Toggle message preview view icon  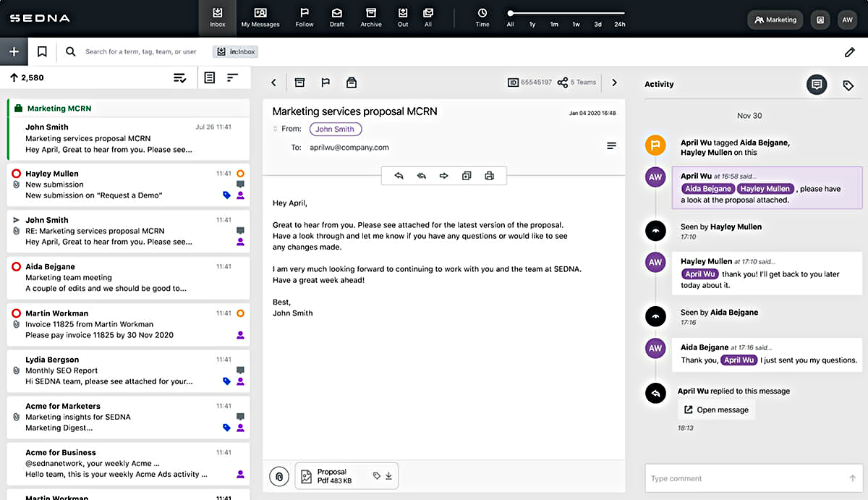pyautogui.click(x=210, y=77)
